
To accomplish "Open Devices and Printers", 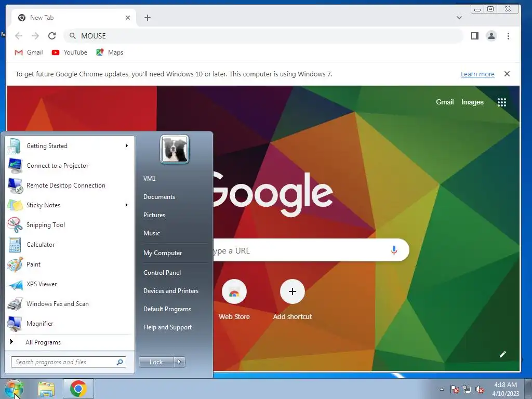I will pyautogui.click(x=171, y=291).
